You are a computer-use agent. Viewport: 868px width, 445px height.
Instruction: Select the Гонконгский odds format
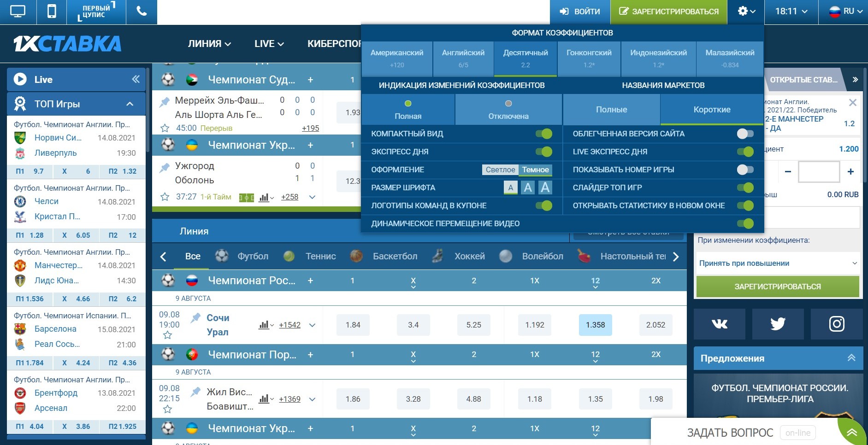click(589, 59)
